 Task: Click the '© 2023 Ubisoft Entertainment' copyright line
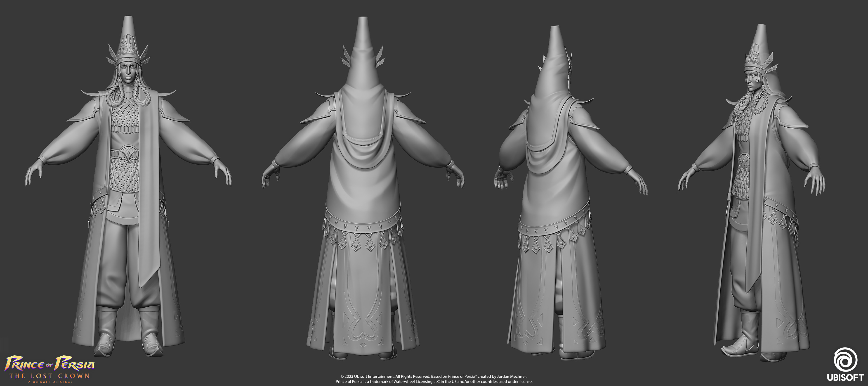pyautogui.click(x=434, y=376)
